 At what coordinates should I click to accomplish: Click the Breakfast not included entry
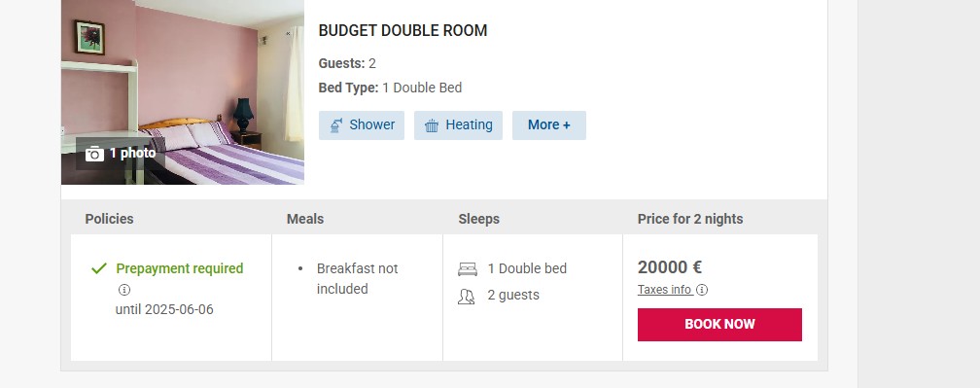pyautogui.click(x=357, y=279)
